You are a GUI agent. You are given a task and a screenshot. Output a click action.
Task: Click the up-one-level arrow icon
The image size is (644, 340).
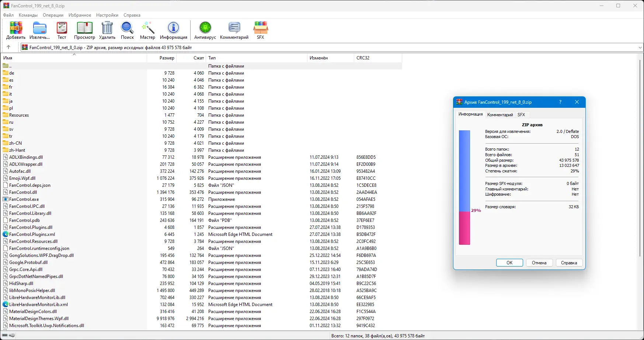8,47
